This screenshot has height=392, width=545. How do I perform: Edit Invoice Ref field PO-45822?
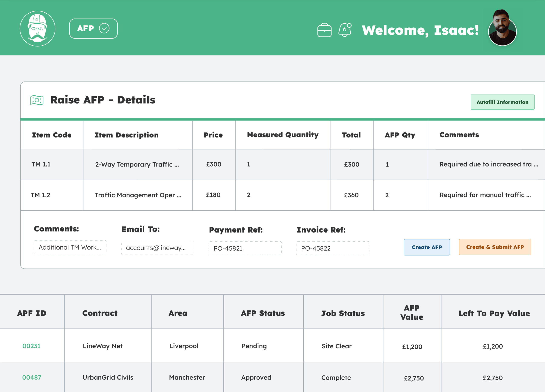pyautogui.click(x=333, y=248)
